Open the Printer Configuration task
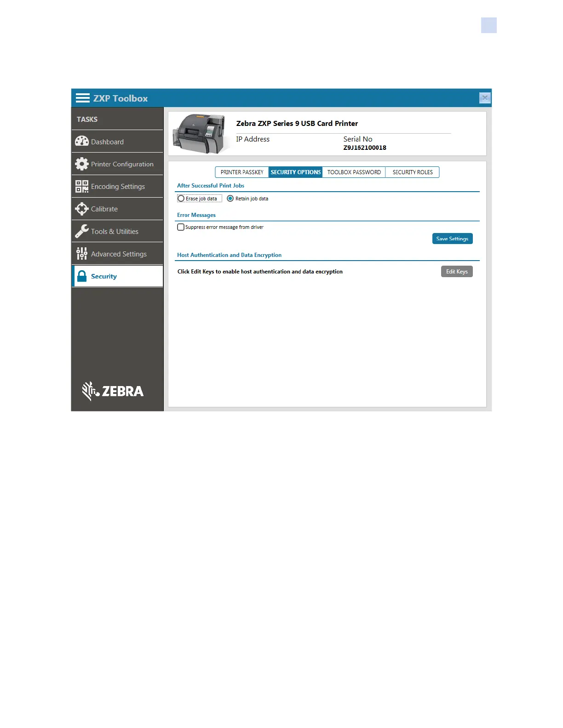Image resolution: width=563 pixels, height=728 pixels. (x=117, y=164)
